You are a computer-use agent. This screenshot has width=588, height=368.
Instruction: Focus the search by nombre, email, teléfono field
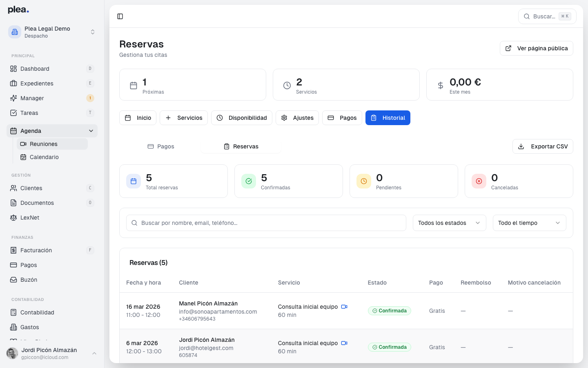[x=266, y=223]
